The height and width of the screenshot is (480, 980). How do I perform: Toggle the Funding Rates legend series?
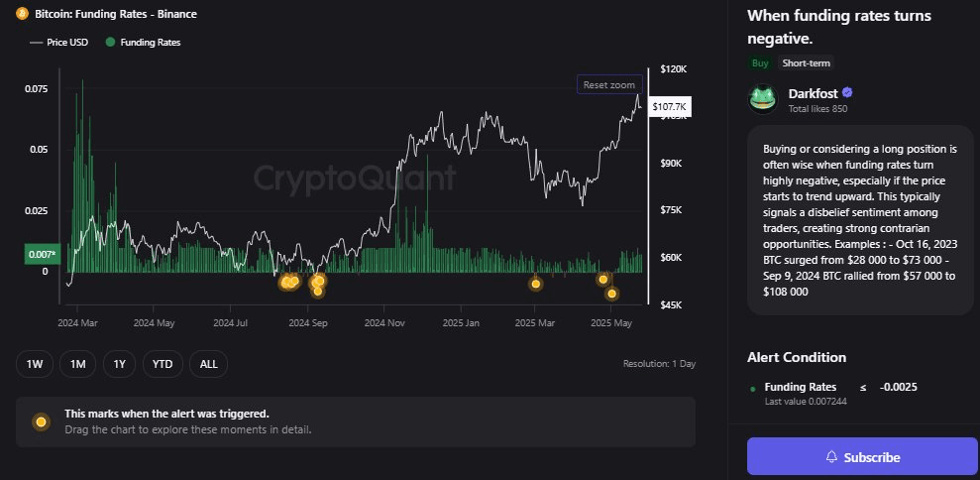(143, 43)
